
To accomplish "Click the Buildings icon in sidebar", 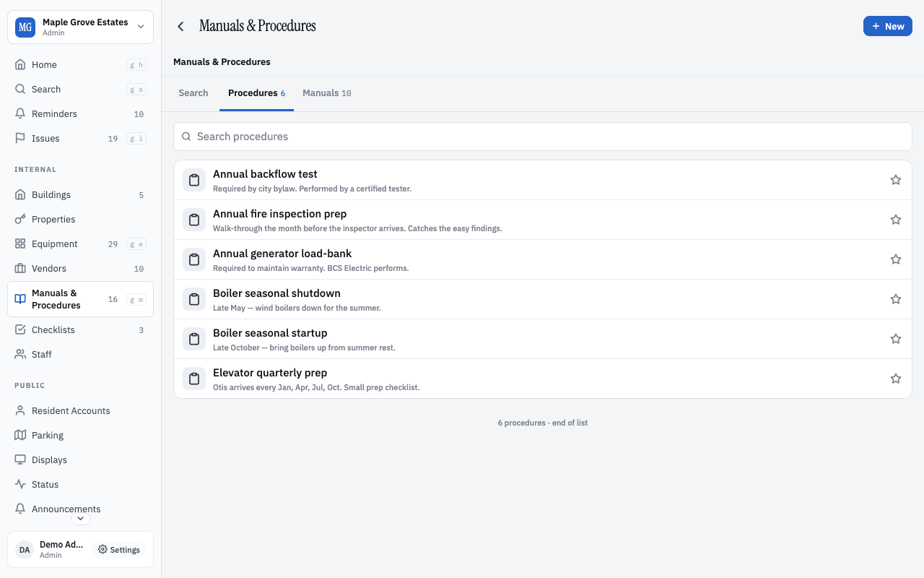I will click(x=20, y=194).
